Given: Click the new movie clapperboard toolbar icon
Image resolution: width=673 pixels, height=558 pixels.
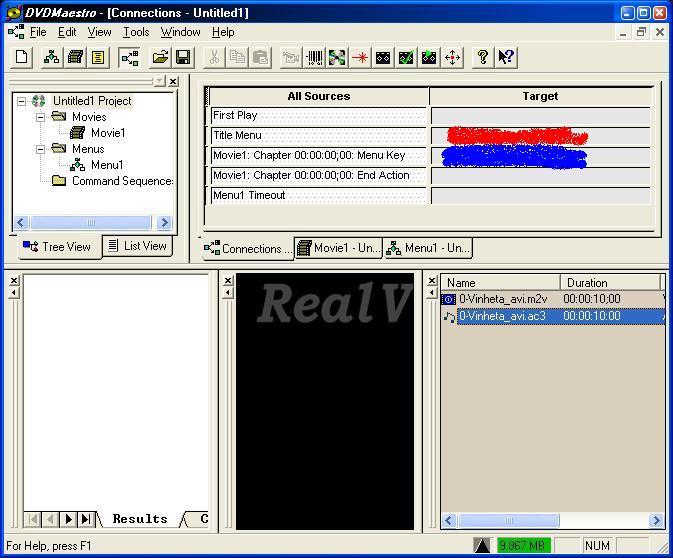Looking at the screenshot, I should click(75, 57).
